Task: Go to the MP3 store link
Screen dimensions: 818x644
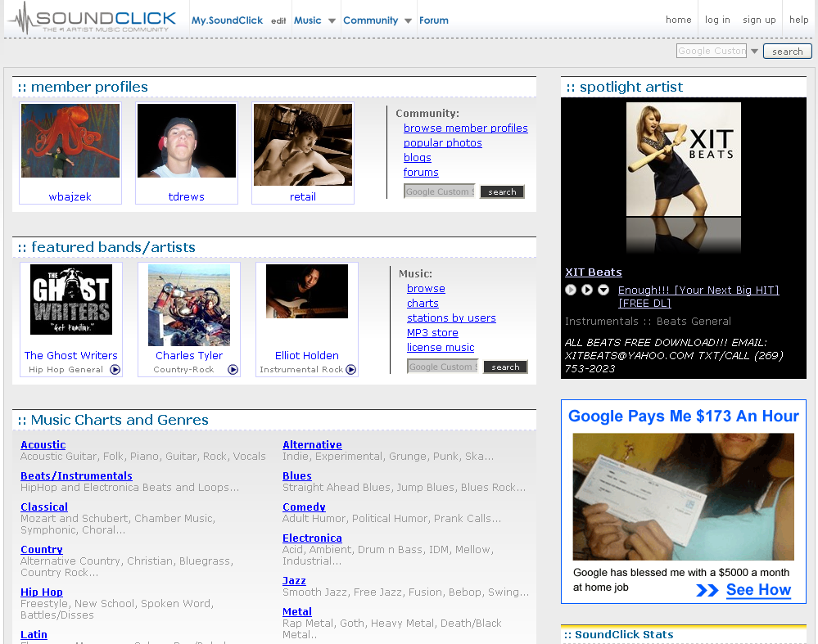Action: pyautogui.click(x=432, y=332)
